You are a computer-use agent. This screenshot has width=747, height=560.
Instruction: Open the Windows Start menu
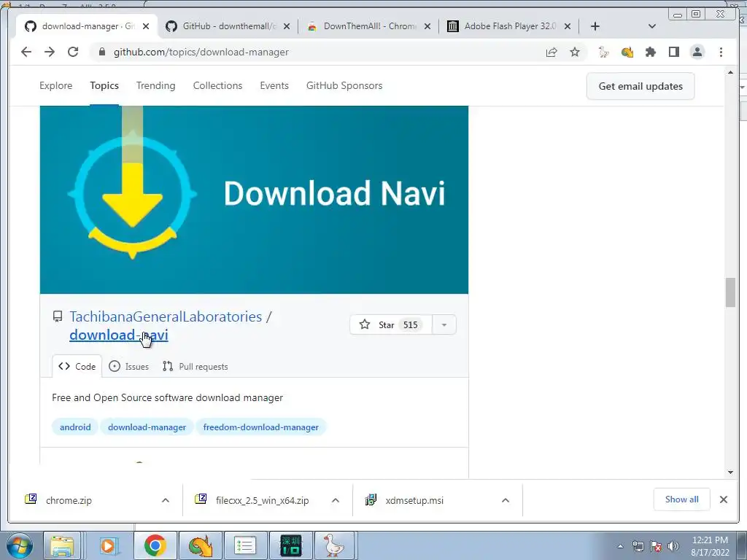[20, 545]
